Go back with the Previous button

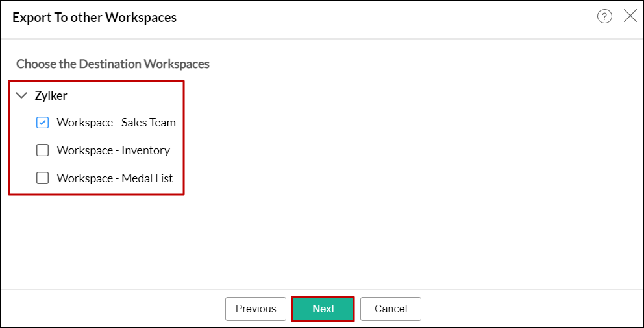click(256, 309)
